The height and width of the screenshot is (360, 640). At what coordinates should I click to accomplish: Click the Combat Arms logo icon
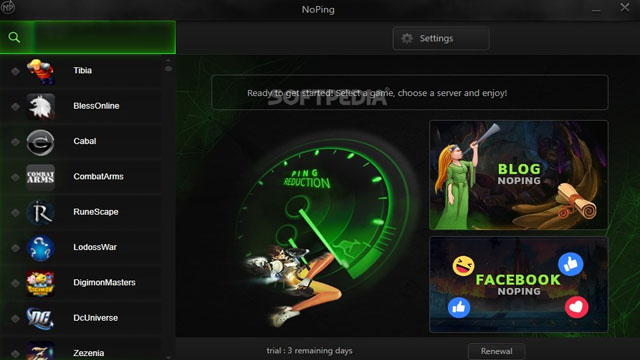(40, 177)
